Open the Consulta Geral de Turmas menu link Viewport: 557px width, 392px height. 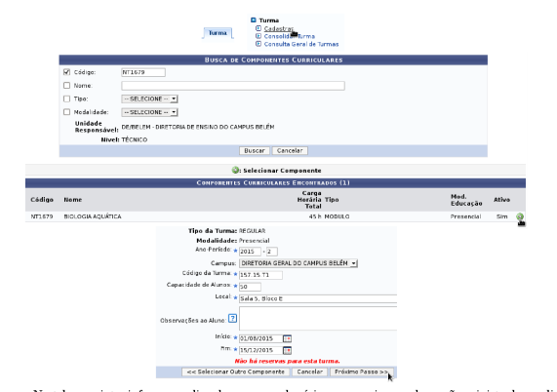[x=301, y=44]
